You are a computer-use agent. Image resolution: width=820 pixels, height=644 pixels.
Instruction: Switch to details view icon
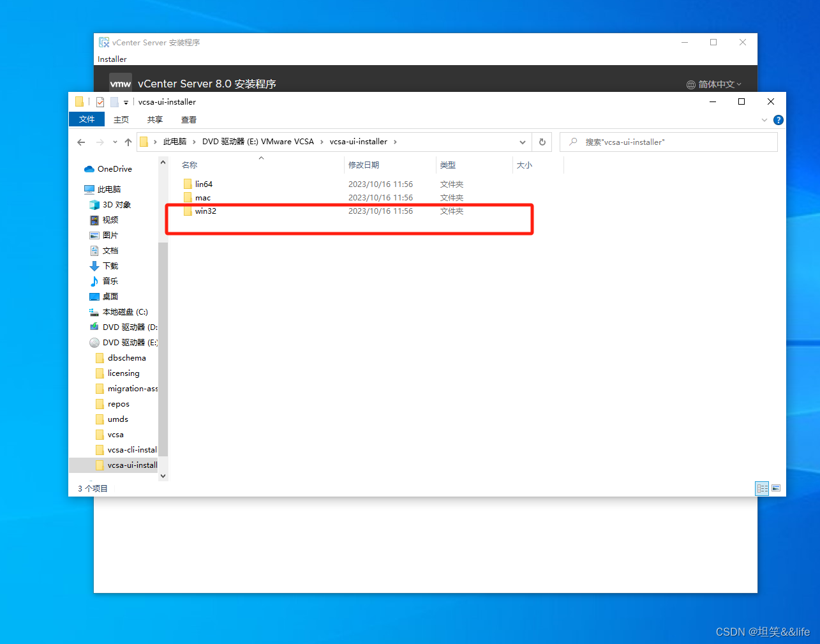pyautogui.click(x=763, y=488)
